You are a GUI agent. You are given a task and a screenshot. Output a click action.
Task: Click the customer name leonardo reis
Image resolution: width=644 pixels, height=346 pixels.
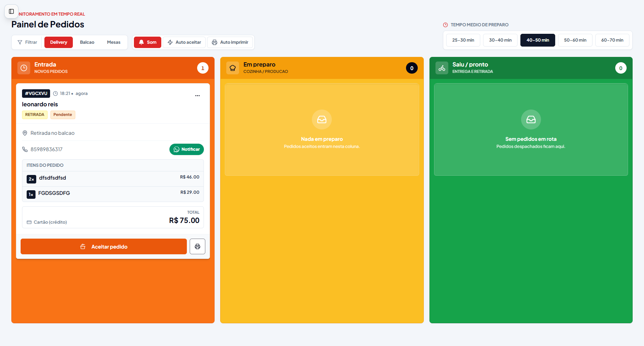(40, 104)
